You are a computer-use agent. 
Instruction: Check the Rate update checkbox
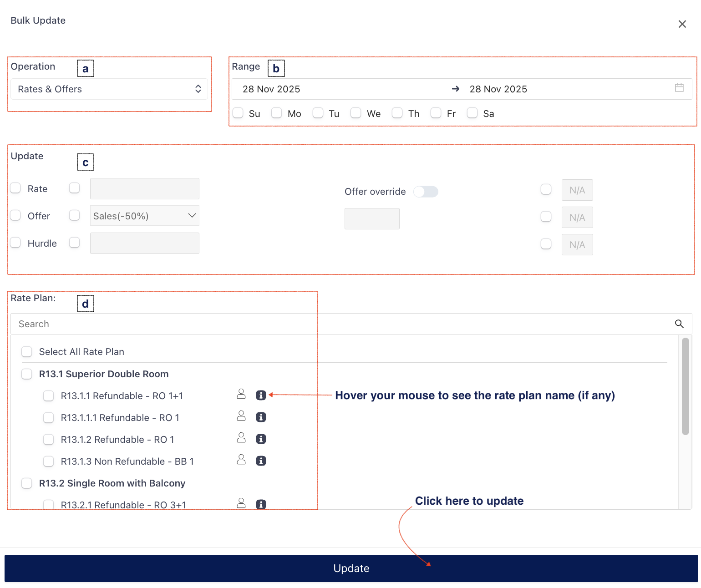pyautogui.click(x=16, y=188)
